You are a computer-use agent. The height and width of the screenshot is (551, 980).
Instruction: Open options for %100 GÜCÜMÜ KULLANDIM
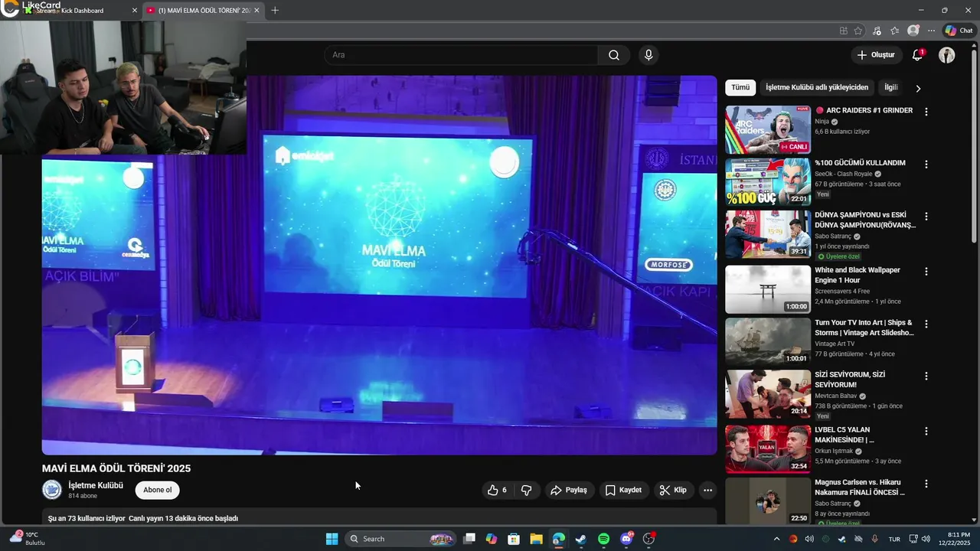point(926,165)
